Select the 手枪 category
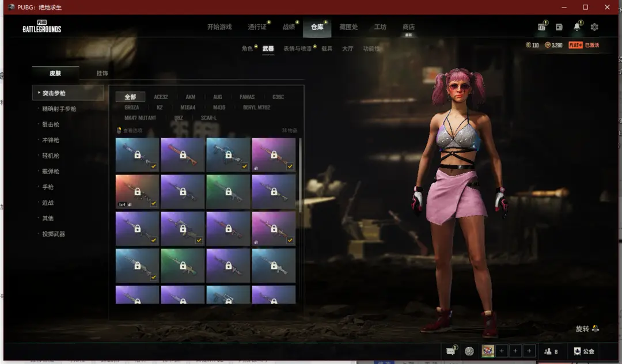The image size is (622, 364). click(48, 187)
